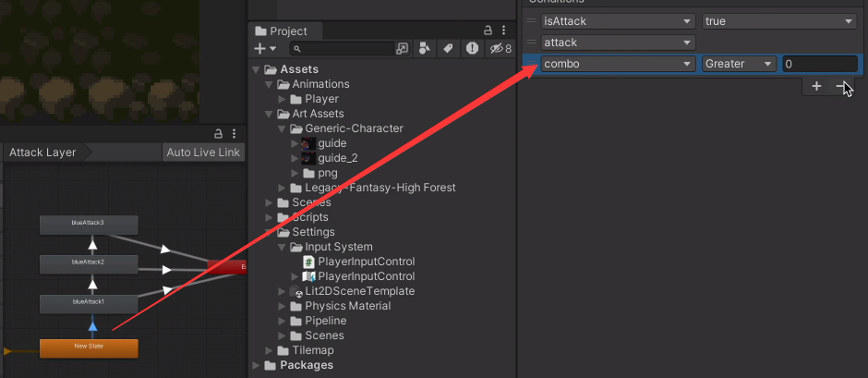The width and height of the screenshot is (868, 378).
Task: Open the Project panel three-dot menu
Action: click(503, 30)
